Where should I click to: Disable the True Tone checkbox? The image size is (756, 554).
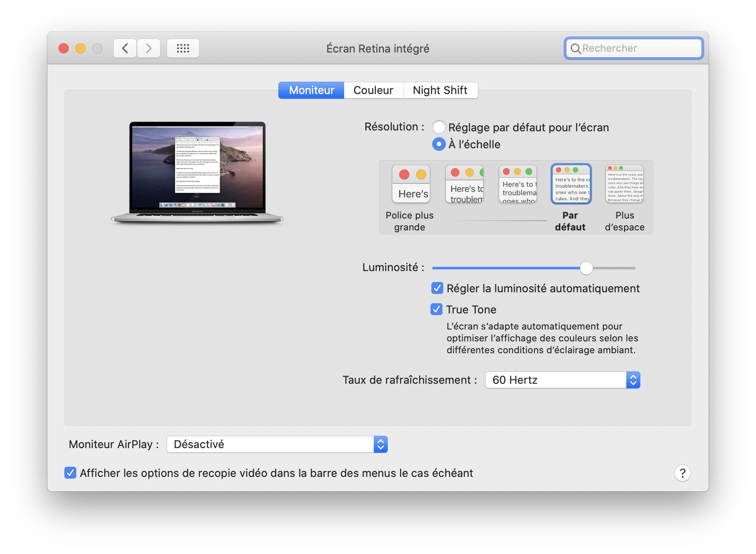point(436,310)
